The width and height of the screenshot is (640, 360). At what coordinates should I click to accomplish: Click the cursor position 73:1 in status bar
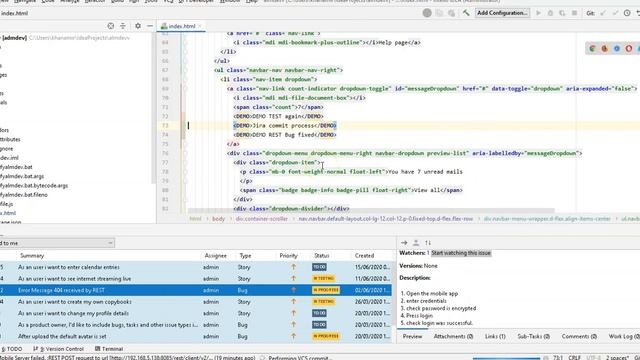click(557, 357)
